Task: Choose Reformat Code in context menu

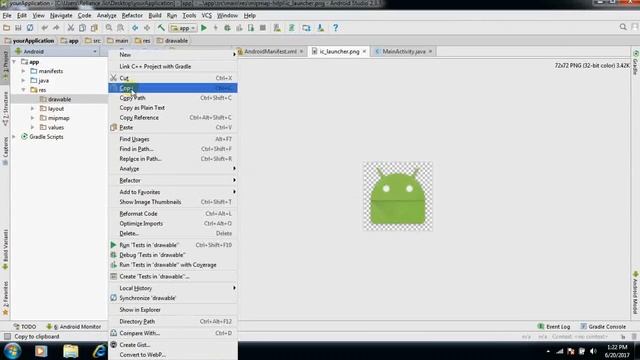Action: click(x=173, y=214)
